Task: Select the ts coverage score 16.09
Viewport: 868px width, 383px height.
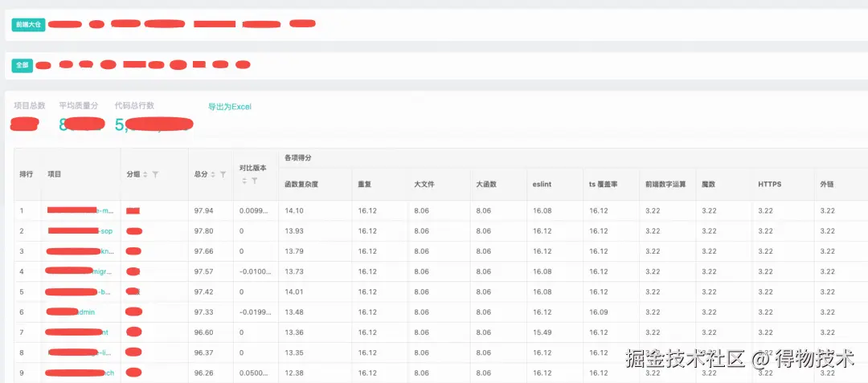Action: pos(598,312)
